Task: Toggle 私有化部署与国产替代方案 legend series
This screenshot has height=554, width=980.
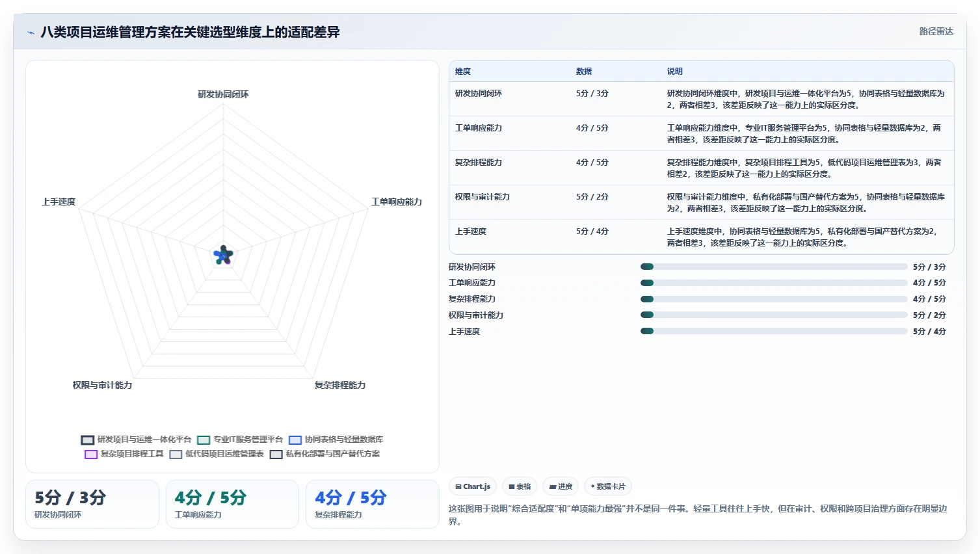Action: click(325, 454)
